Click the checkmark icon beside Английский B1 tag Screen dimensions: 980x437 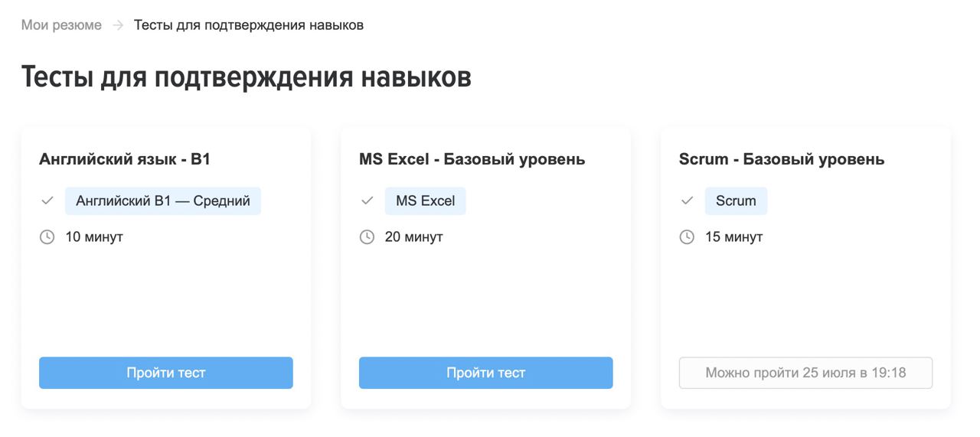(x=47, y=201)
